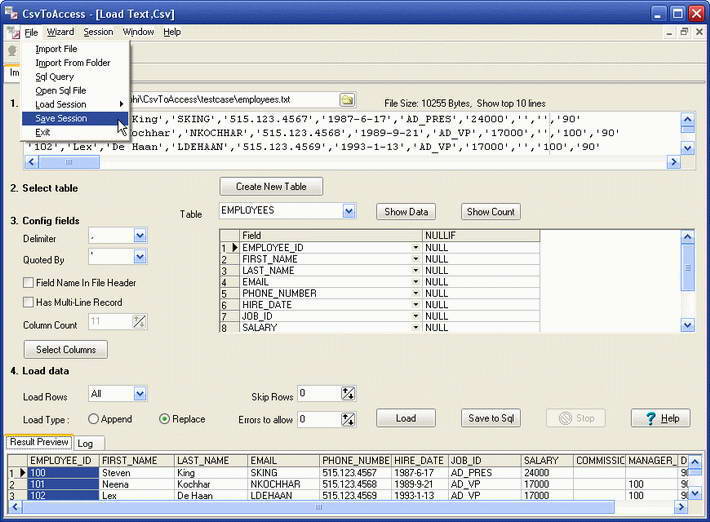710x522 pixels.
Task: Click the Show Data button
Action: [x=406, y=211]
